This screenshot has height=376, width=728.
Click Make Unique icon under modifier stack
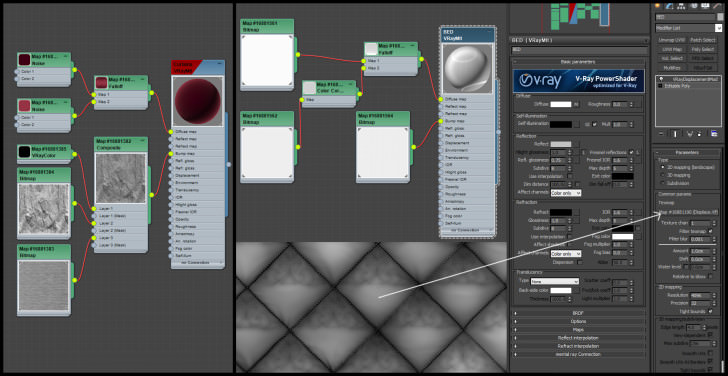pos(689,134)
